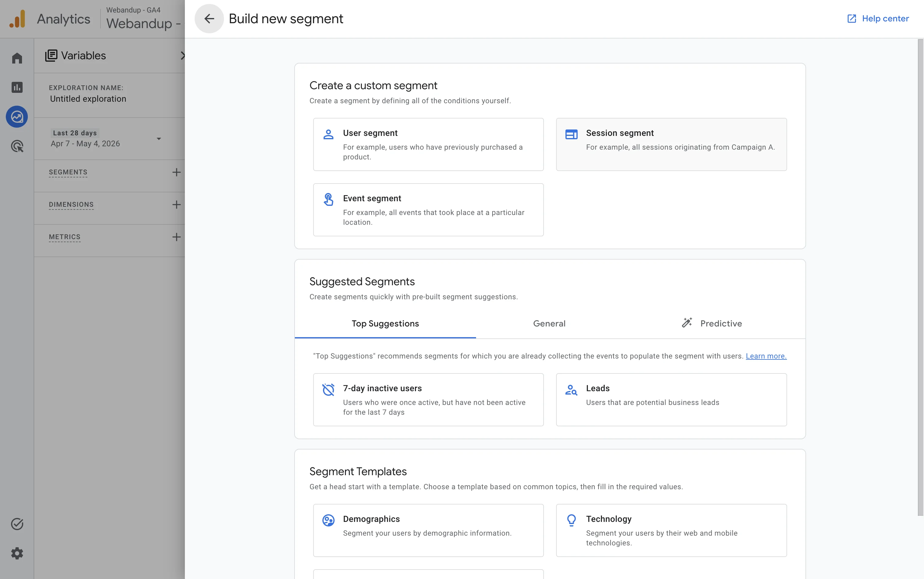The height and width of the screenshot is (579, 924).
Task: Click the Predictive magic wand icon
Action: click(x=687, y=323)
